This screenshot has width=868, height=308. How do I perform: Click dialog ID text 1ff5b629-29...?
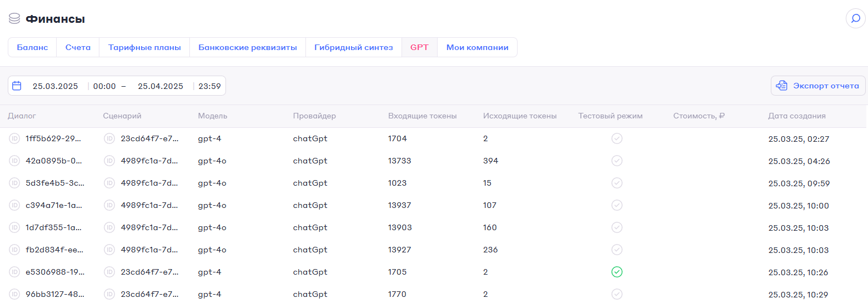[x=54, y=138]
